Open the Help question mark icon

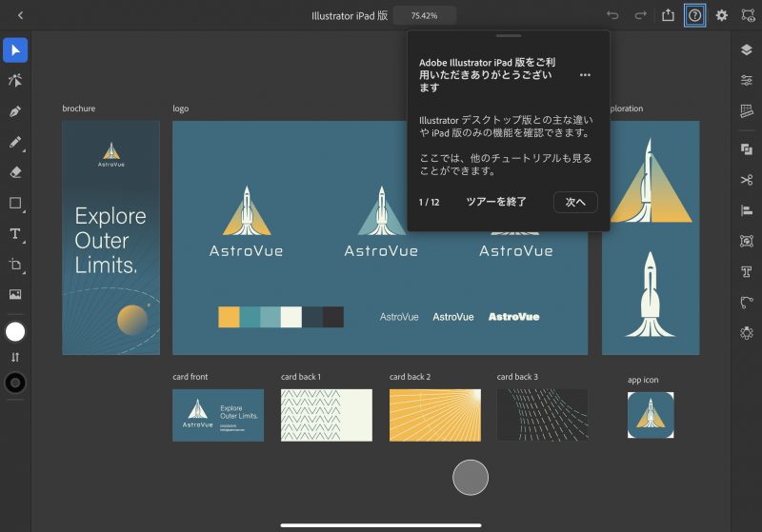point(695,15)
